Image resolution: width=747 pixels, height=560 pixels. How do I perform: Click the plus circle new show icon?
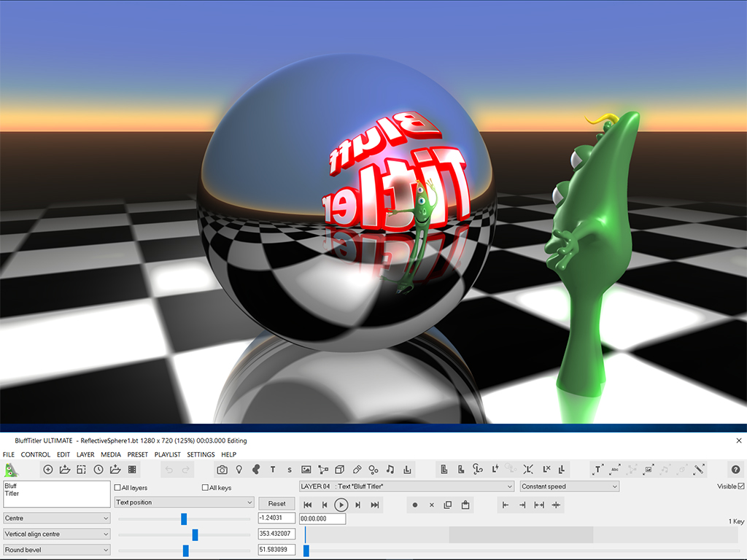48,470
